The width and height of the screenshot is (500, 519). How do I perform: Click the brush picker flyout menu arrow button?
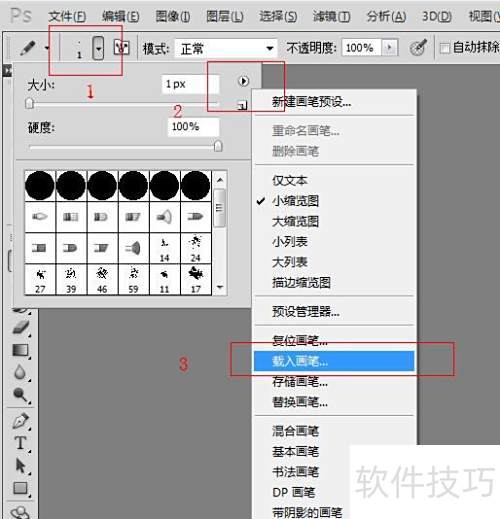243,81
